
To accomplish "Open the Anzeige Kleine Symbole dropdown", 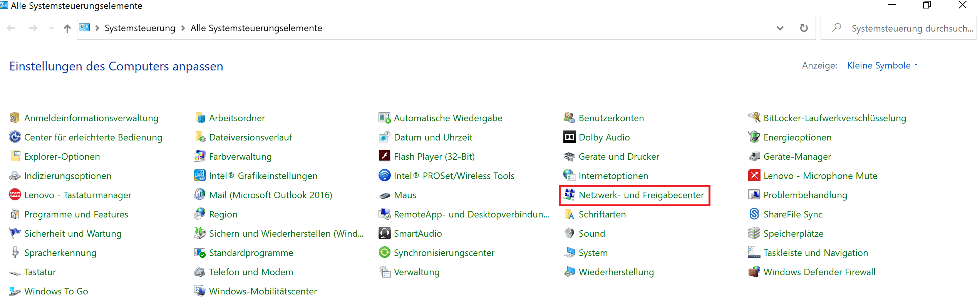I will [882, 65].
